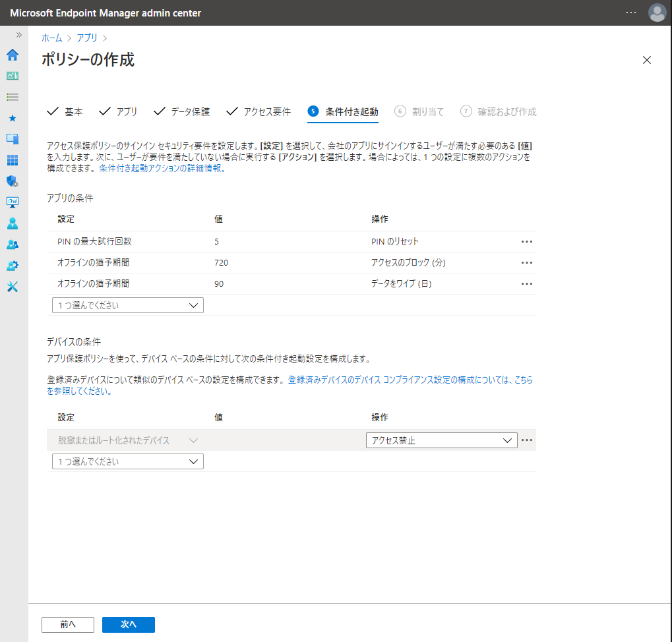This screenshot has height=642, width=672.
Task: Click value 90 for offline grace period
Action: (x=218, y=283)
